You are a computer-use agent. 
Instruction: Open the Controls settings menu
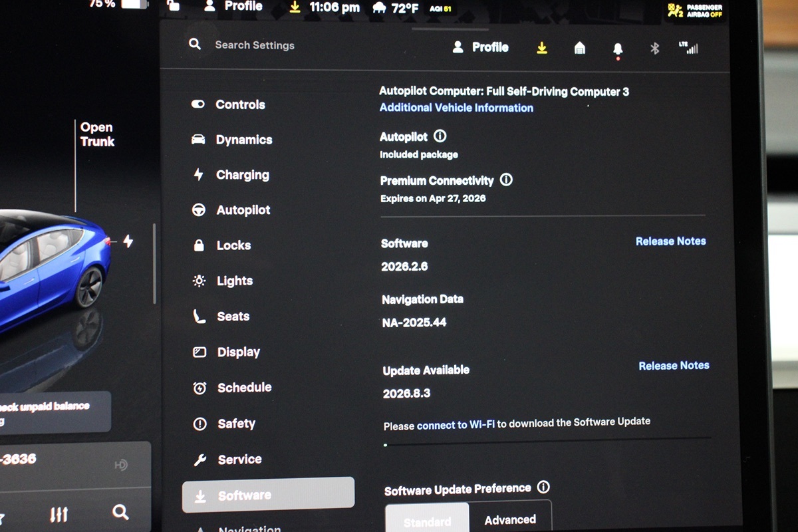pos(239,104)
